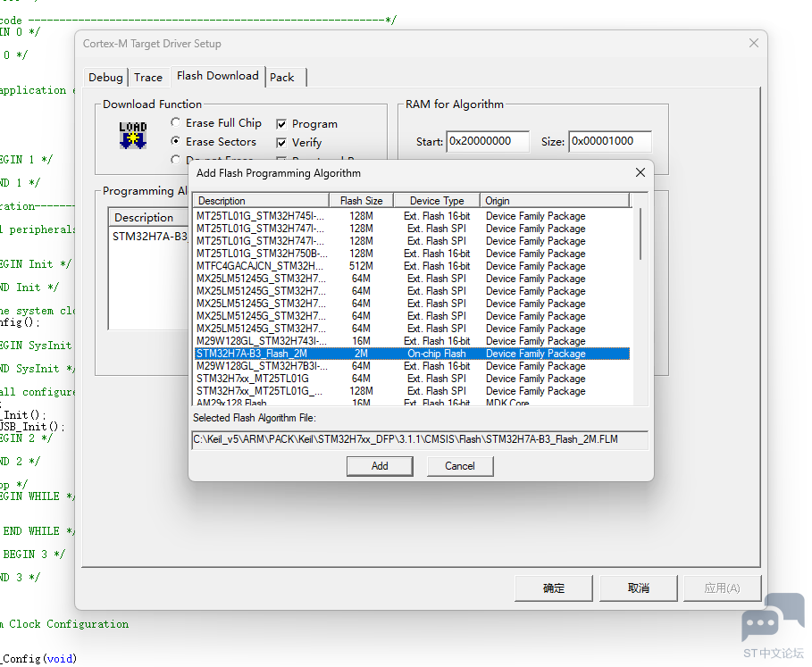
Task: Click the 应用(A) button
Action: [723, 588]
